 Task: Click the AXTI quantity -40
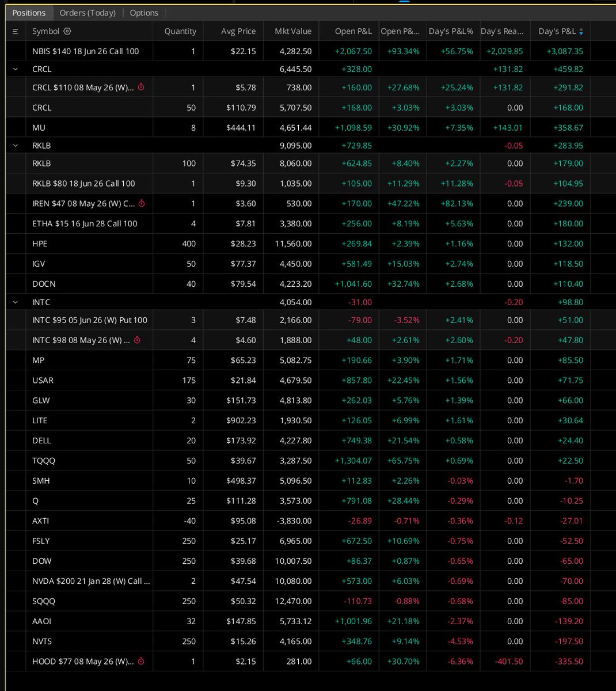pos(189,521)
